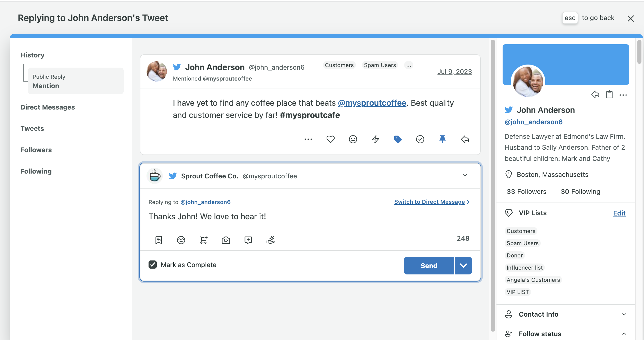
Task: Click VIP LIST tag in VIP Lists
Action: tap(518, 292)
